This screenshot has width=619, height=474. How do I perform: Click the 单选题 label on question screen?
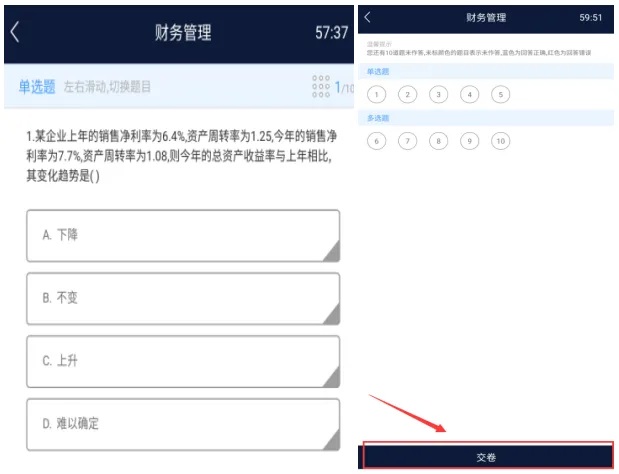[x=37, y=87]
